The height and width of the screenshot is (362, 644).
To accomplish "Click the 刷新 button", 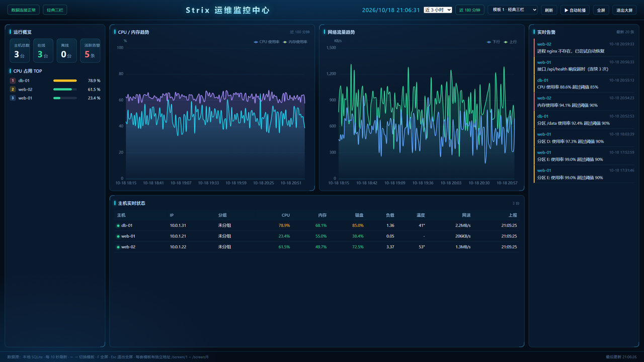I will pyautogui.click(x=549, y=10).
